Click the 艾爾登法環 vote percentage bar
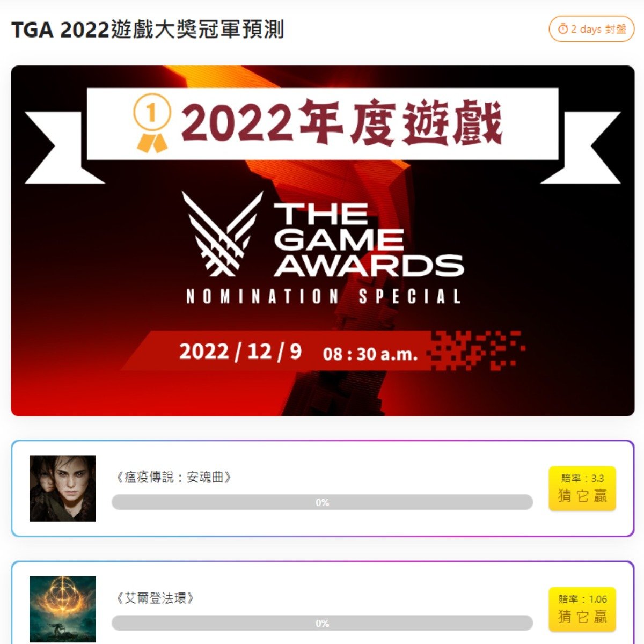Image resolution: width=644 pixels, height=644 pixels. point(322,623)
